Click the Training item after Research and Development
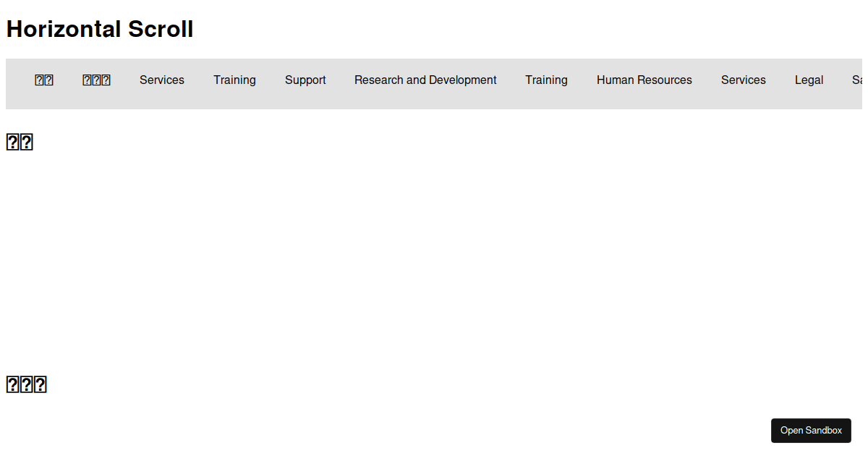Image resolution: width=868 pixels, height=456 pixels. point(546,80)
